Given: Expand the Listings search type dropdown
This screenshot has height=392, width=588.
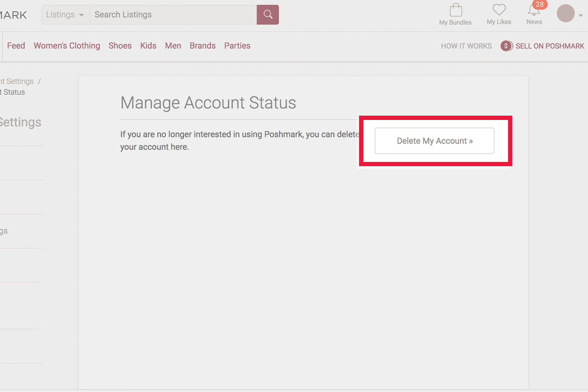Looking at the screenshot, I should tap(65, 15).
